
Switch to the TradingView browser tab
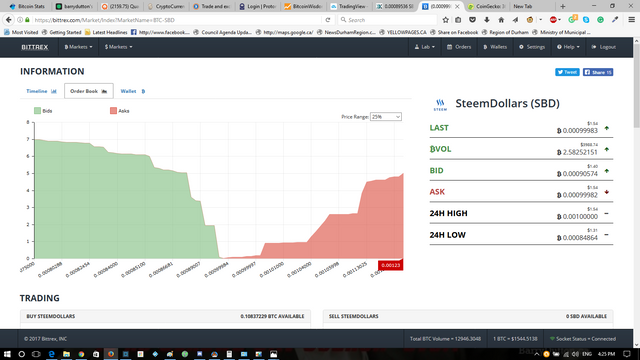click(x=348, y=6)
